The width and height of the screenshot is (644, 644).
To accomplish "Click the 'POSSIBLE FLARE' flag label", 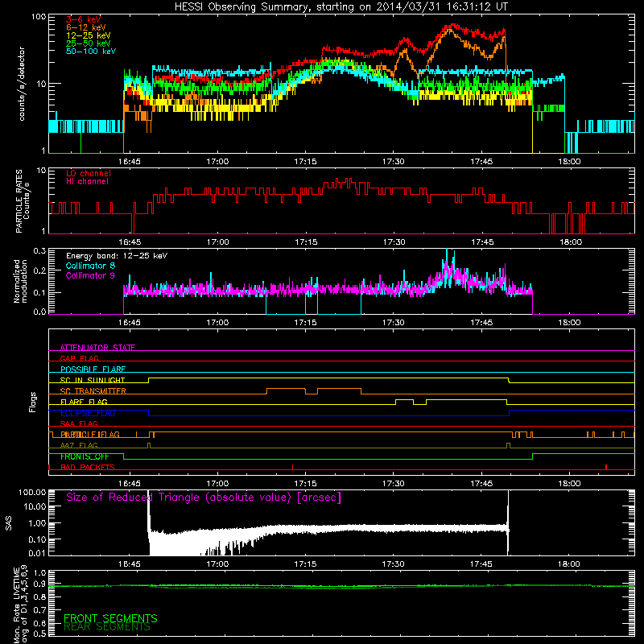I will click(93, 369).
